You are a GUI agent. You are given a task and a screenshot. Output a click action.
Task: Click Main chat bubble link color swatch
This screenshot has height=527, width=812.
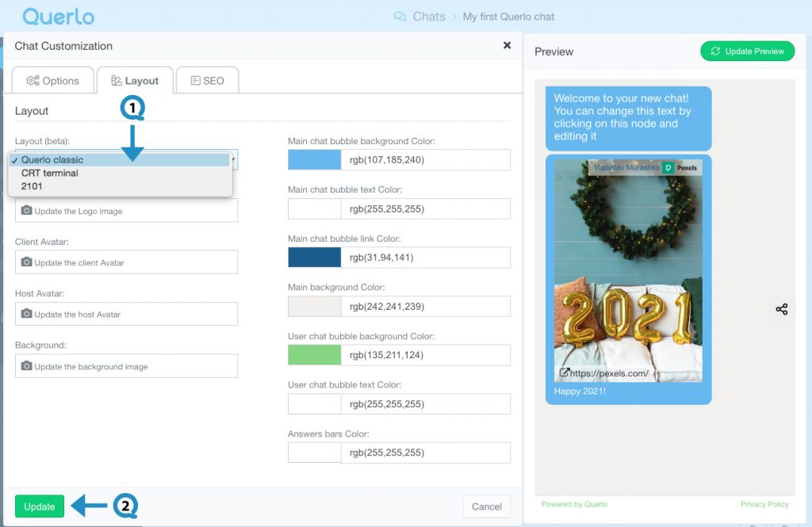314,258
